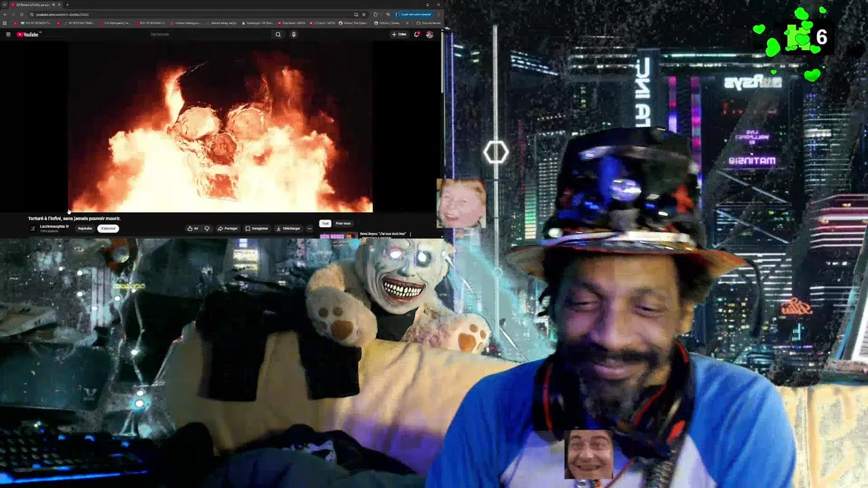
Task: Open the Créer button on YouTube
Action: (x=399, y=34)
